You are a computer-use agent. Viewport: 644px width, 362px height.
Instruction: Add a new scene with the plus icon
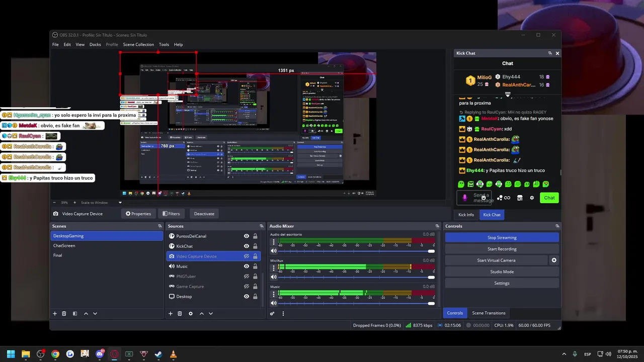pos(55,314)
